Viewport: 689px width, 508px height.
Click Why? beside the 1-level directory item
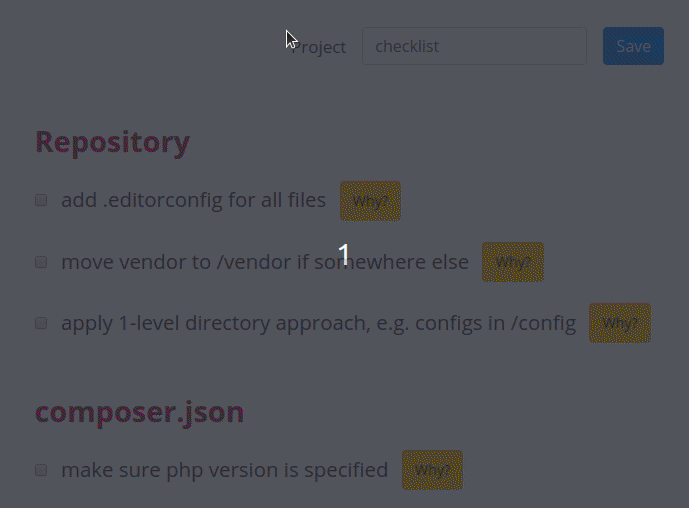[x=620, y=323]
